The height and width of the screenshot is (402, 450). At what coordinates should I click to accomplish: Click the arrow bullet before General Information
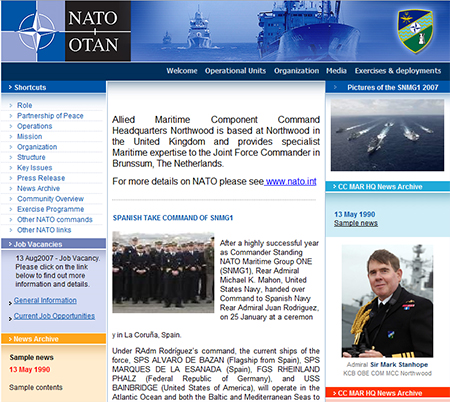(x=10, y=303)
